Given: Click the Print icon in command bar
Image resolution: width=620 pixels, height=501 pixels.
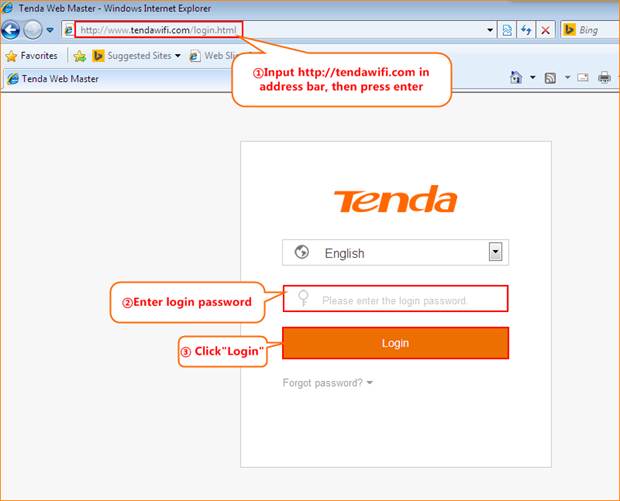Looking at the screenshot, I should point(604,78).
